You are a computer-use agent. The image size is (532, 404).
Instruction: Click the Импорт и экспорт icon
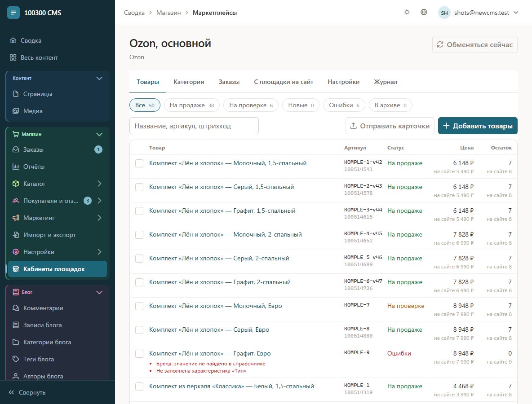[16, 235]
